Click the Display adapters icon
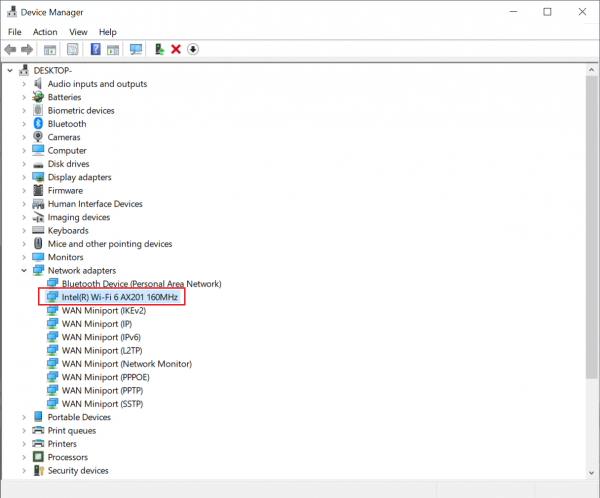The image size is (600, 498). point(38,177)
